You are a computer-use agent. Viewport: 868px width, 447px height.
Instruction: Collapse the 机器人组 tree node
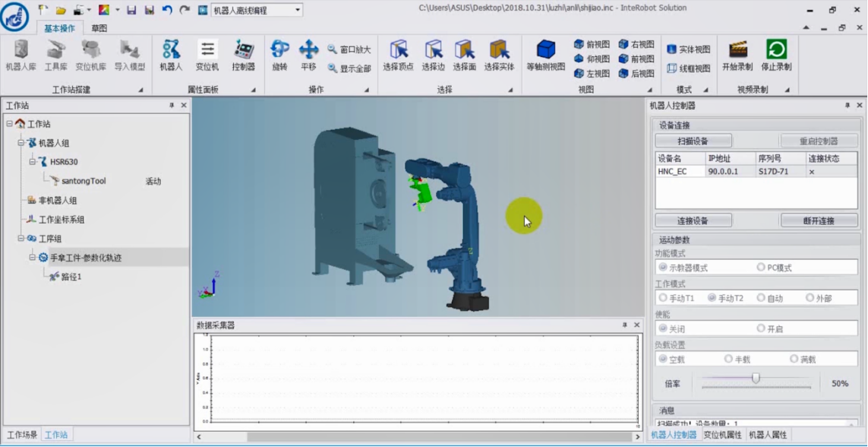[x=21, y=143]
